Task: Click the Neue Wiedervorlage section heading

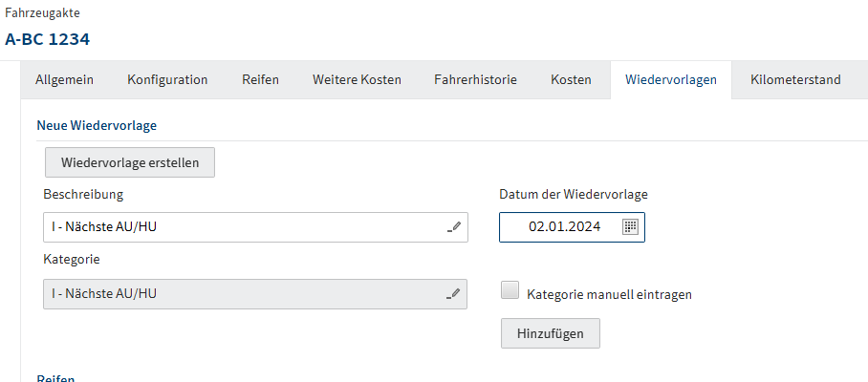Action: (97, 125)
